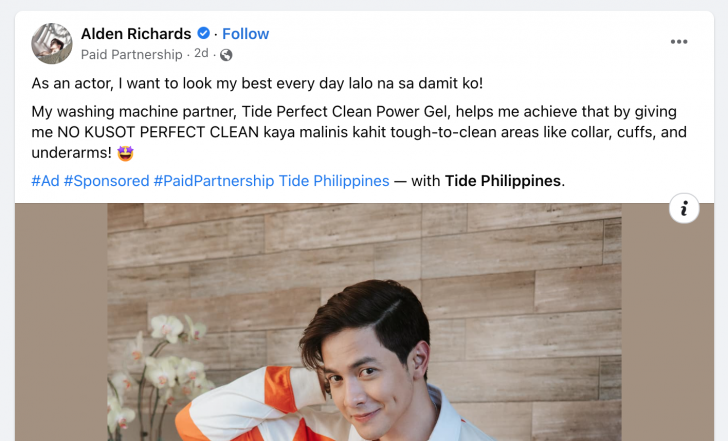Click the circular info icon on photo
728x441 pixels.
click(684, 208)
